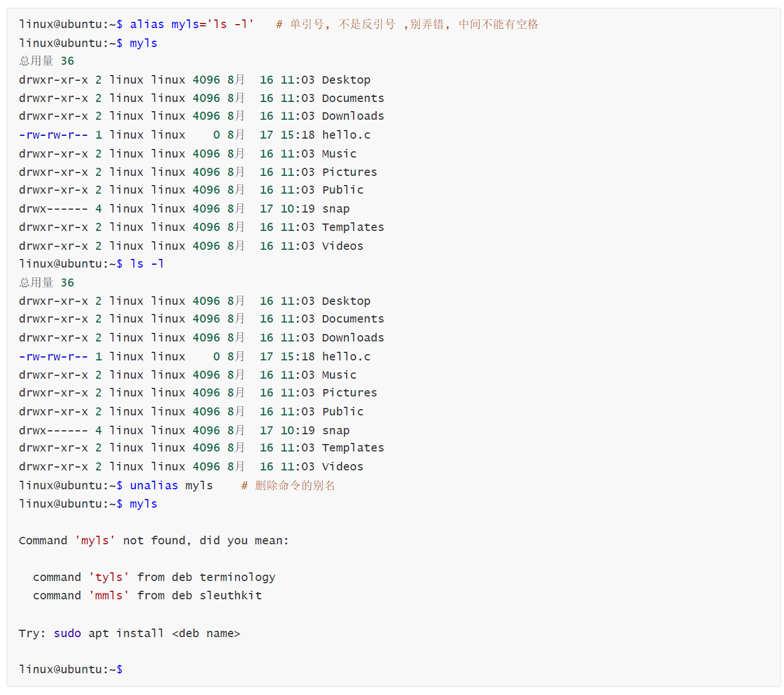Click the comment '# 删除命令的别名'
The height and width of the screenshot is (695, 784).
[288, 485]
